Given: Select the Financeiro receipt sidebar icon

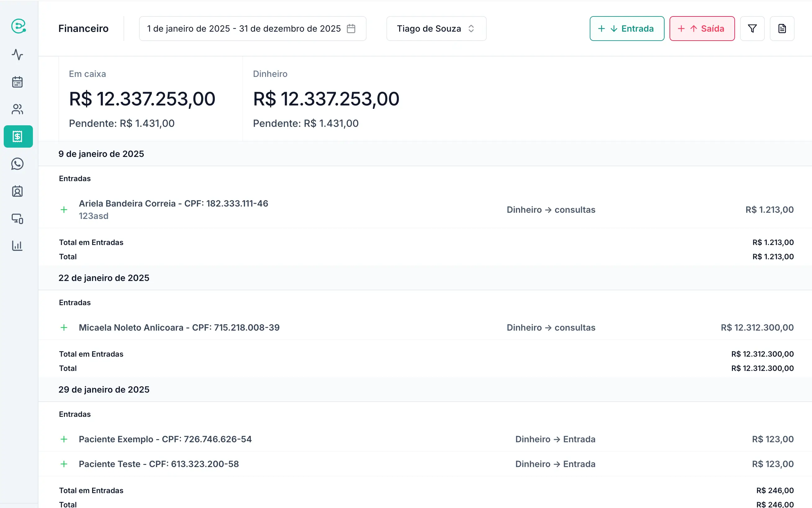Looking at the screenshot, I should click(18, 136).
